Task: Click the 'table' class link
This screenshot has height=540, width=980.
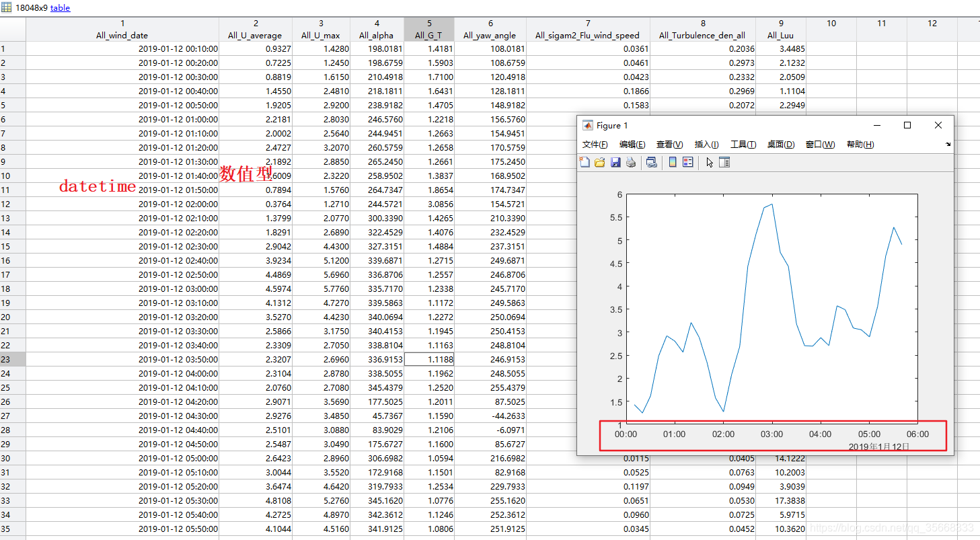Action: point(60,8)
